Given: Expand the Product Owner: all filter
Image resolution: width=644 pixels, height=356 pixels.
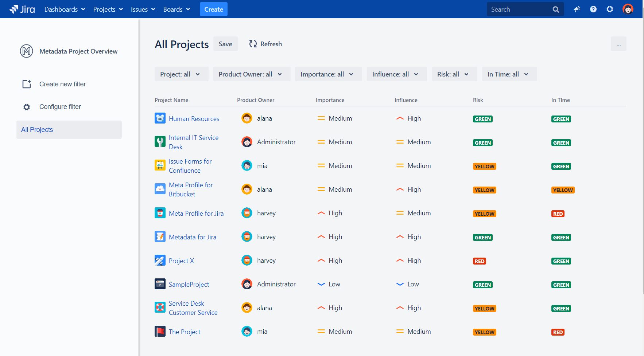Looking at the screenshot, I should click(252, 74).
